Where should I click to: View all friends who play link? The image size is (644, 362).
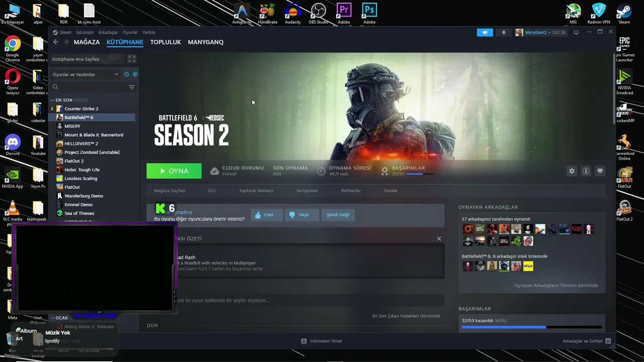pos(556,286)
